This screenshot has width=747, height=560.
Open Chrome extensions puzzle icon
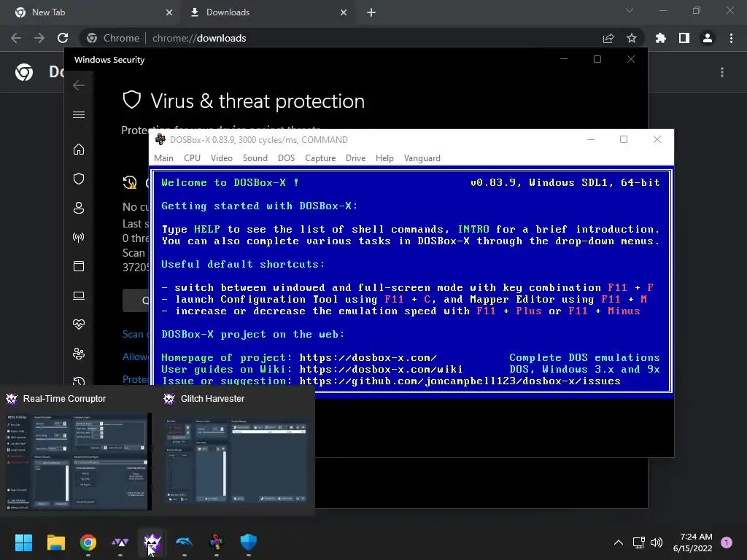(661, 38)
